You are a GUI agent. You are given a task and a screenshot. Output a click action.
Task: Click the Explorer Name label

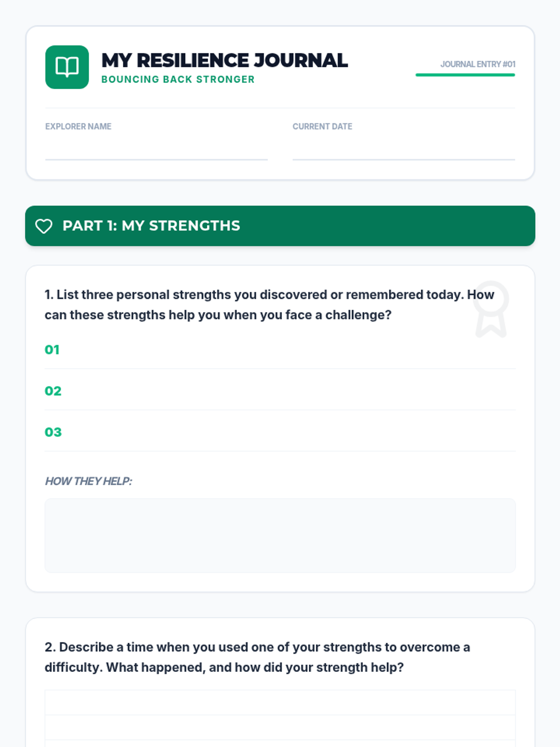tap(78, 127)
